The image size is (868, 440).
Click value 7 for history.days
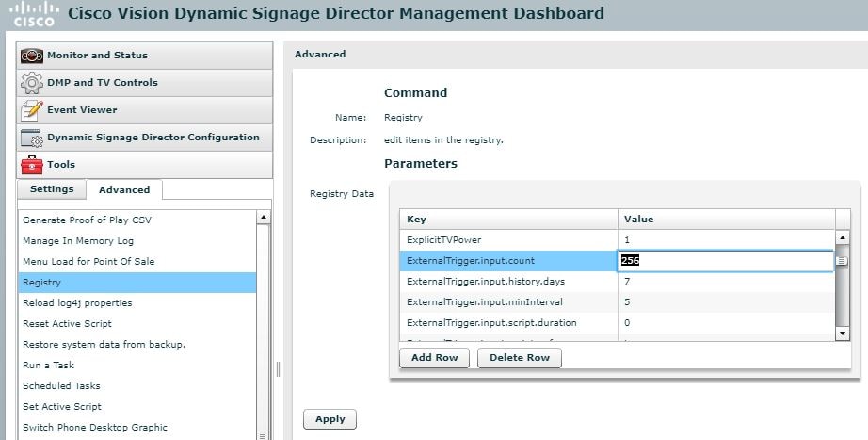(x=726, y=282)
